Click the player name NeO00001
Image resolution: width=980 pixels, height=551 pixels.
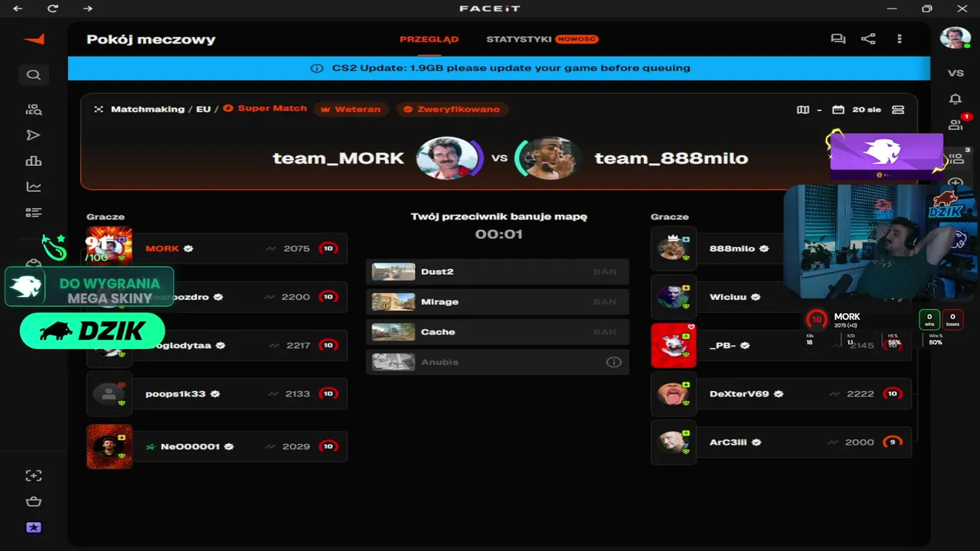pos(191,447)
